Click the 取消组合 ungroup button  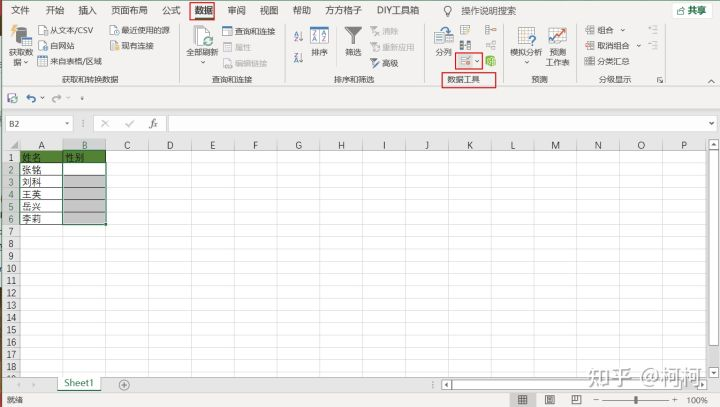pos(607,45)
